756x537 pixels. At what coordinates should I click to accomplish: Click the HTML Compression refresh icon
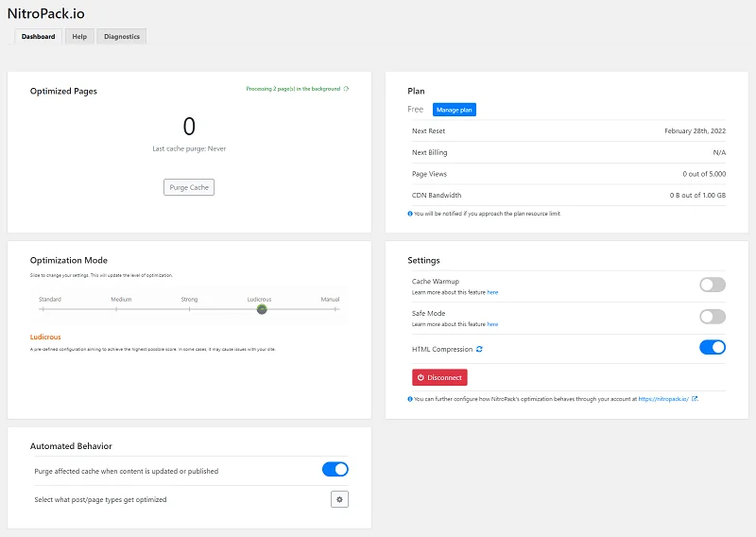pyautogui.click(x=479, y=349)
